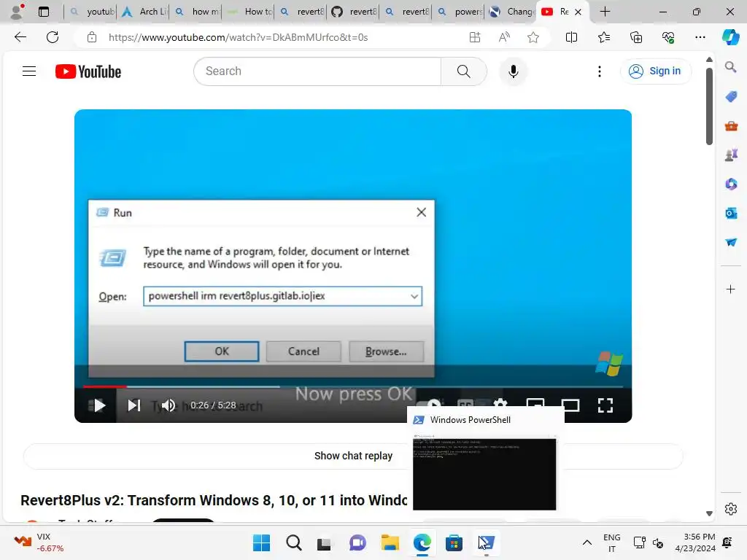Open sidebar Outlook
Viewport: 747px width, 560px height.
[x=731, y=214]
